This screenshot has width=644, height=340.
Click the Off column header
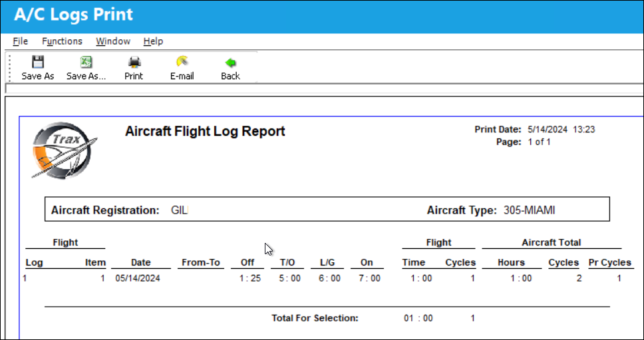point(247,262)
